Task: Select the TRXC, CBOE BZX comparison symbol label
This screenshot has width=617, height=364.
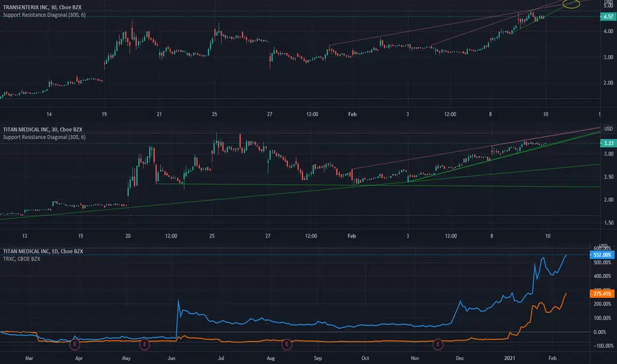Action: (22, 259)
